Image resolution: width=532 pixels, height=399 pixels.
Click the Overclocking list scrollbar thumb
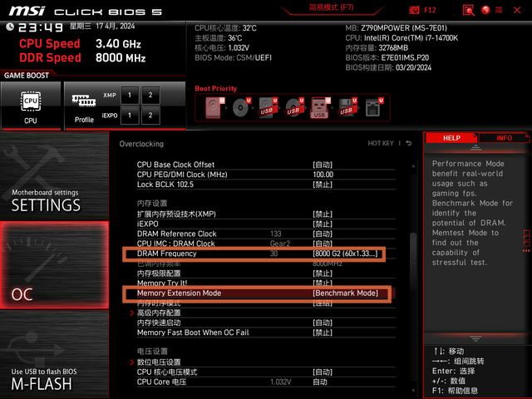pyautogui.click(x=413, y=261)
